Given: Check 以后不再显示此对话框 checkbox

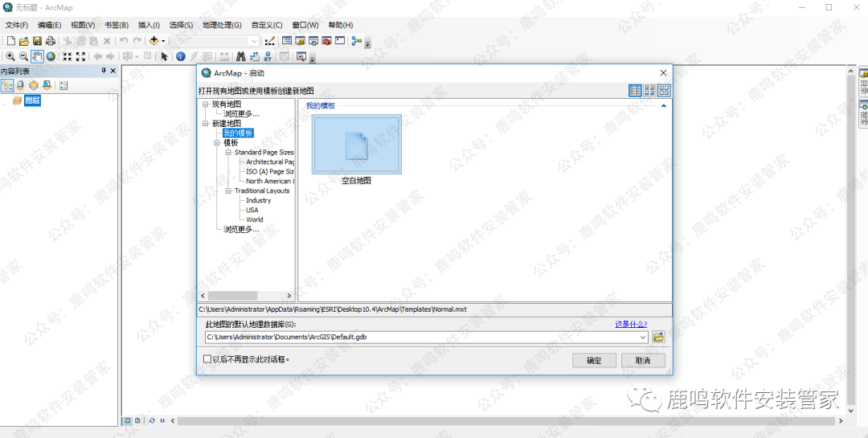Looking at the screenshot, I should (207, 358).
